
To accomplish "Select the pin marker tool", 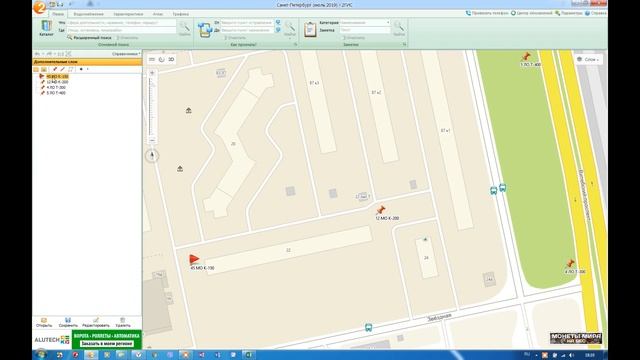I will pyautogui.click(x=55, y=69).
